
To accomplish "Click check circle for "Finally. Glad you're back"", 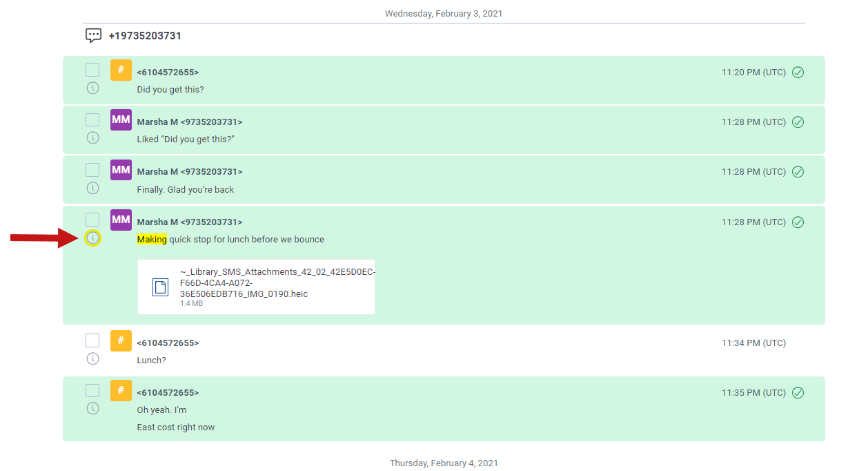I will pyautogui.click(x=798, y=171).
